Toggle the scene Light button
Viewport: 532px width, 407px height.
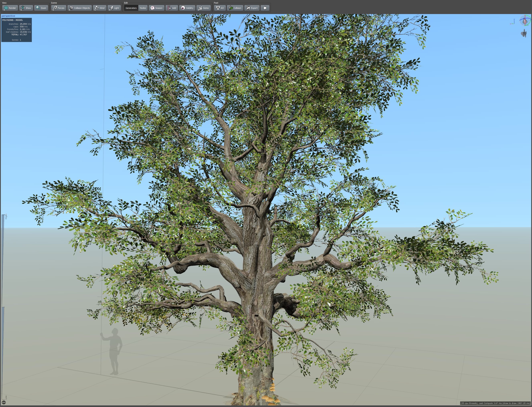pos(114,8)
